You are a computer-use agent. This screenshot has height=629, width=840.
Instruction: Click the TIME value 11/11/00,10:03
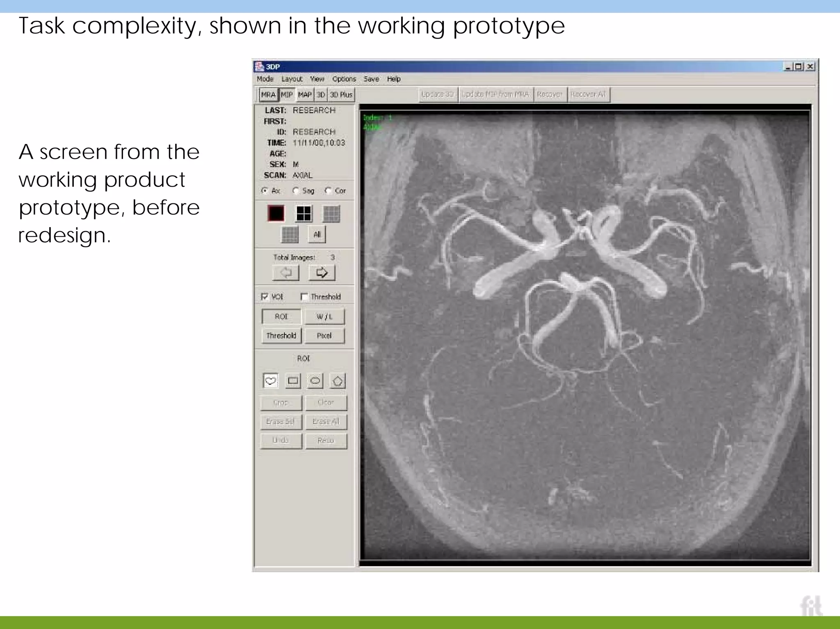319,143
